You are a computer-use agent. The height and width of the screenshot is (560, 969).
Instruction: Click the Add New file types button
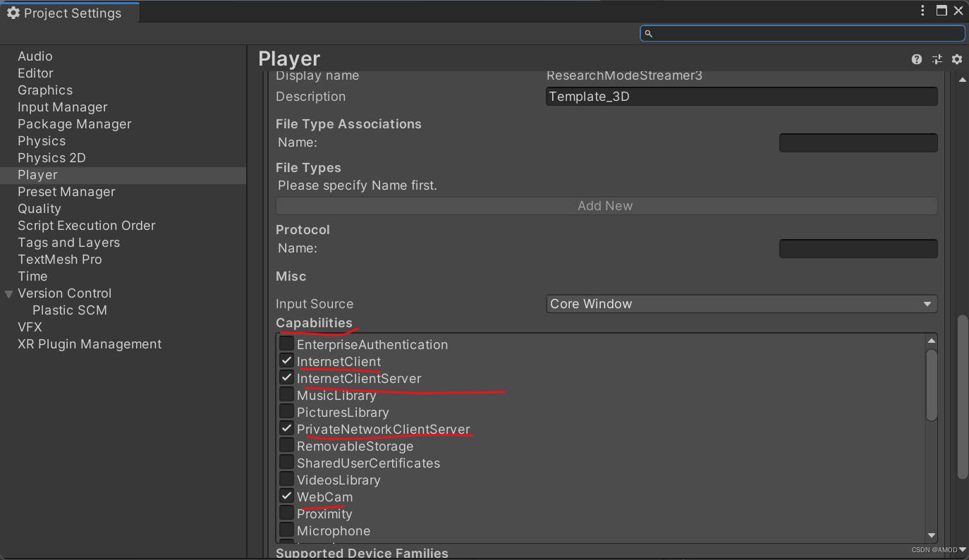(605, 205)
